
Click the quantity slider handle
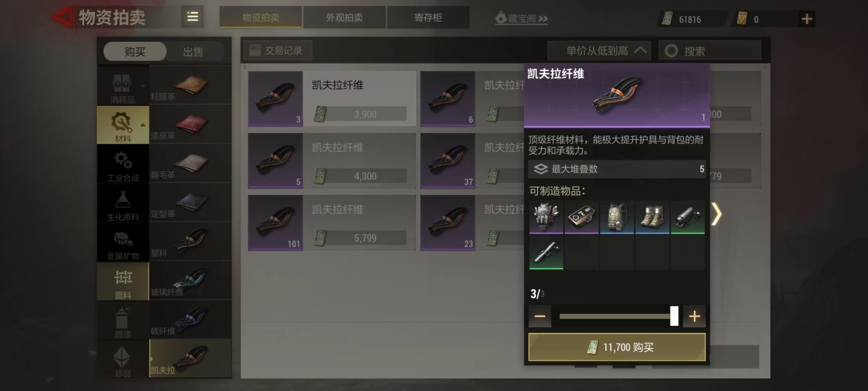click(674, 316)
